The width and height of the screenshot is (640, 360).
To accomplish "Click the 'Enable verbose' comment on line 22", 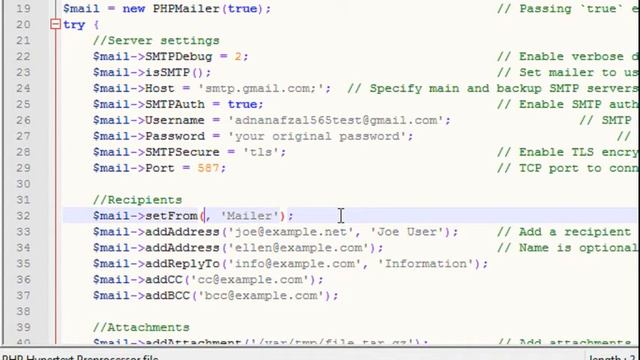I will pyautogui.click(x=567, y=56).
